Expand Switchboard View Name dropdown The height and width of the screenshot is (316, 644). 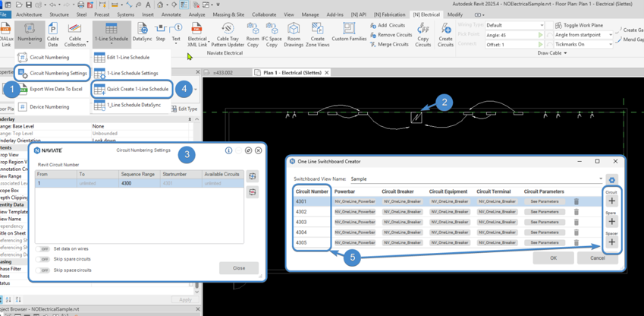pos(601,179)
